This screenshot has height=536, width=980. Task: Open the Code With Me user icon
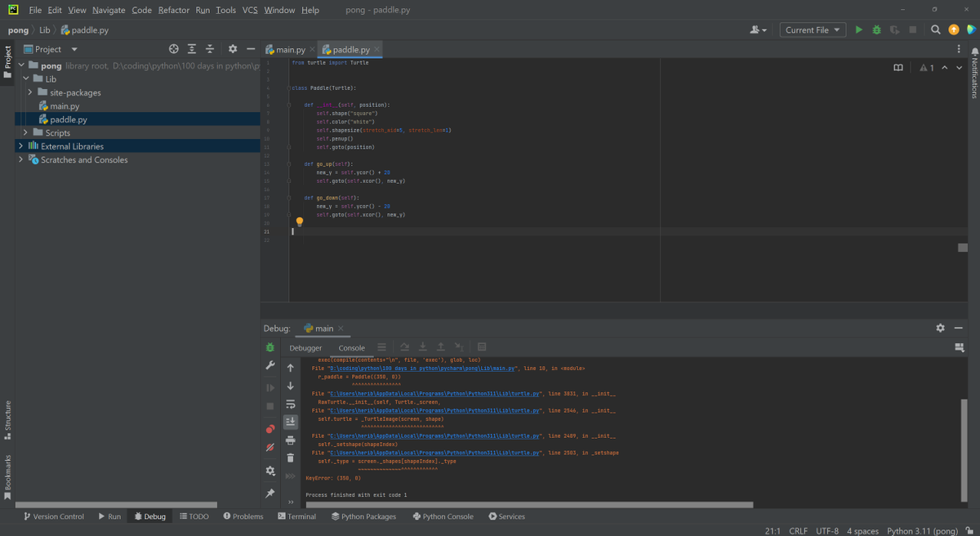coord(758,30)
